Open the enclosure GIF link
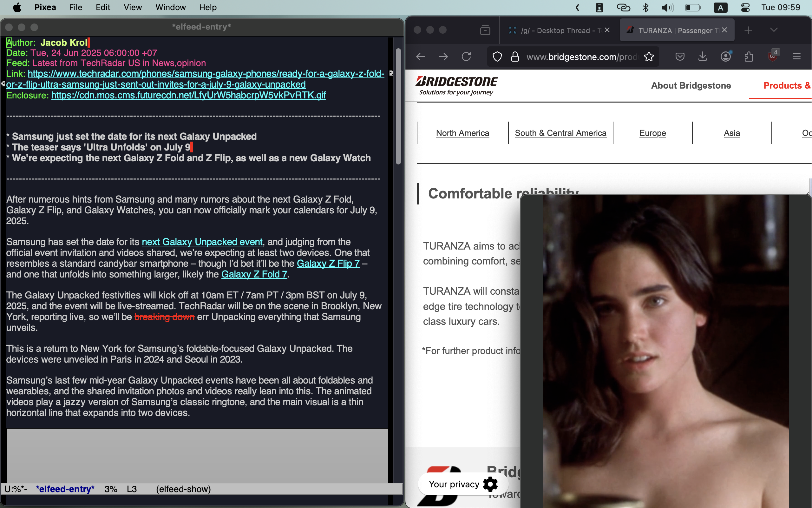 [x=188, y=96]
